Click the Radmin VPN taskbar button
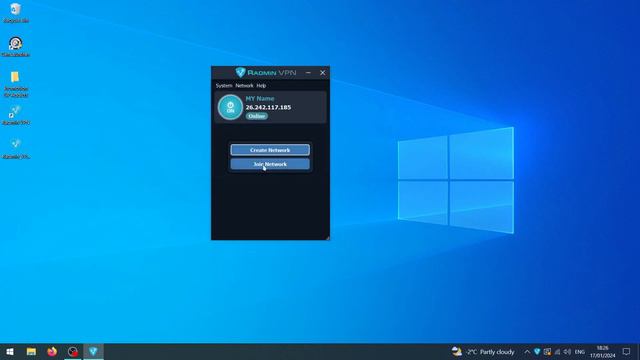Screen dimensions: 640x360 pyautogui.click(x=93, y=351)
